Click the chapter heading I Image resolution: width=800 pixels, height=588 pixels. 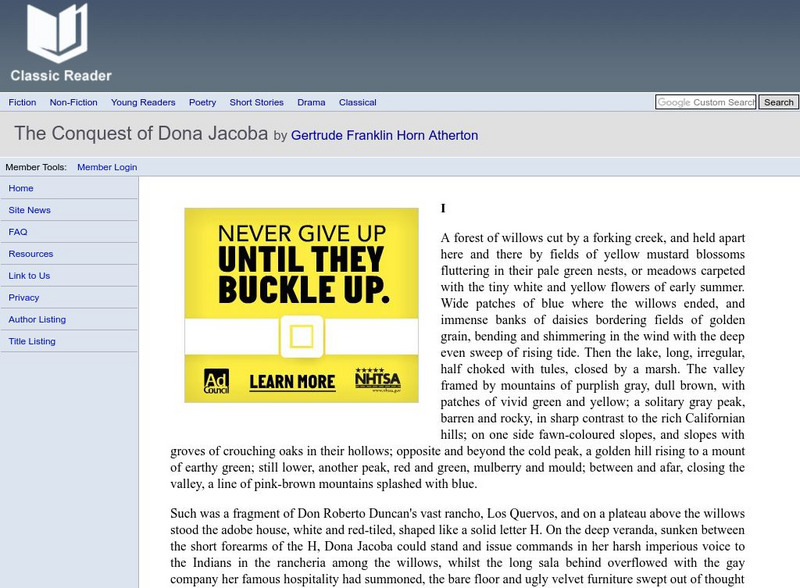point(443,208)
